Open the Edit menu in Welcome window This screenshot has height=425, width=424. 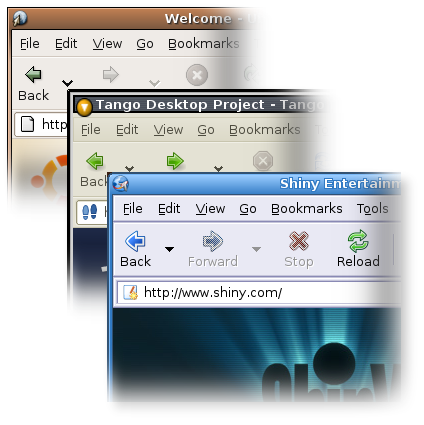[x=66, y=44]
